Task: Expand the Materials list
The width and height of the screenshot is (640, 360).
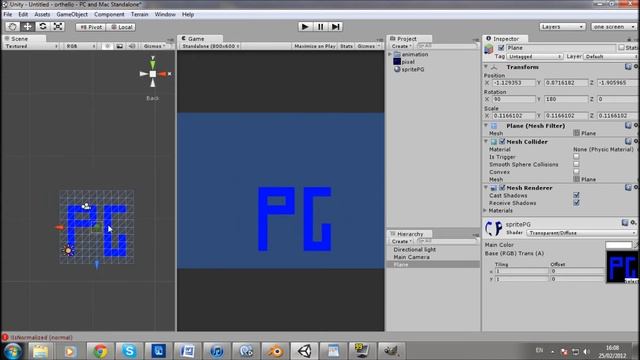Action: click(x=486, y=211)
